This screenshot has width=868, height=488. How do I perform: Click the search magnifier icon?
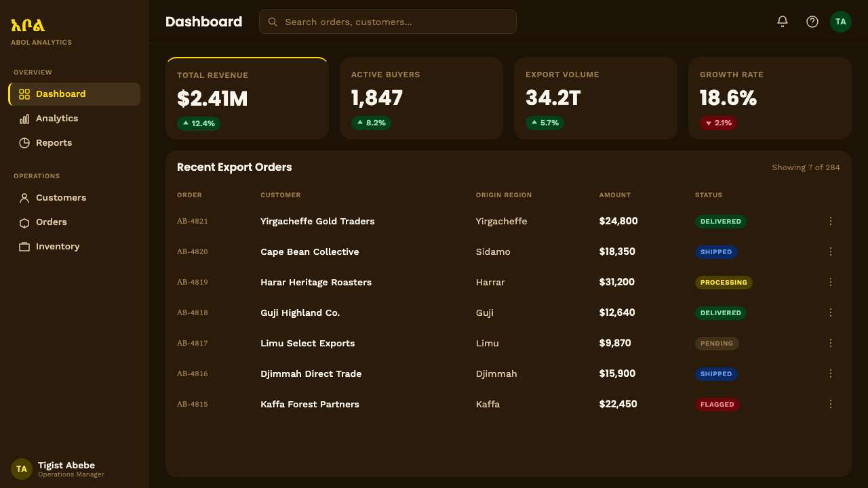point(273,22)
